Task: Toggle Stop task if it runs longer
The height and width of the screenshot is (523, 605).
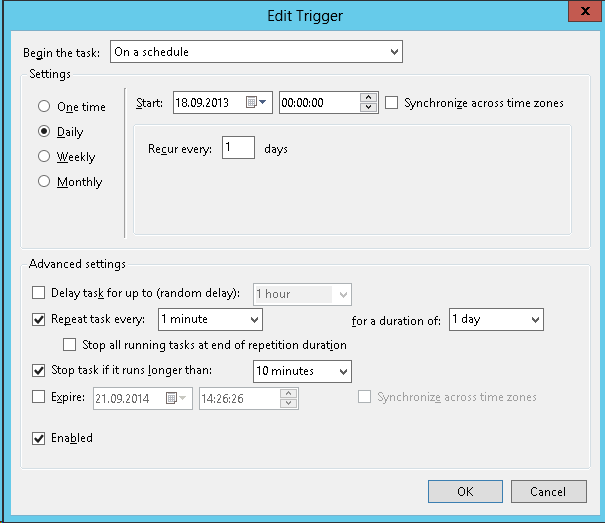Action: [x=39, y=371]
